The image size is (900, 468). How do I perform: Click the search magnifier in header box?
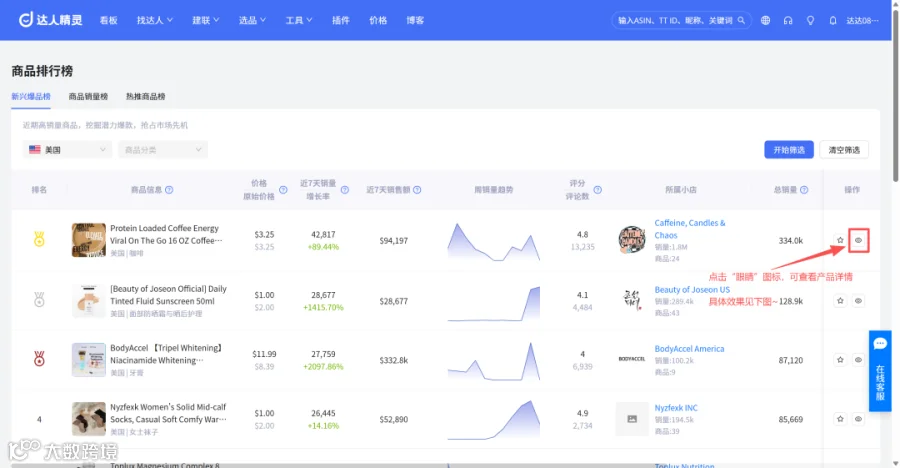tap(741, 20)
